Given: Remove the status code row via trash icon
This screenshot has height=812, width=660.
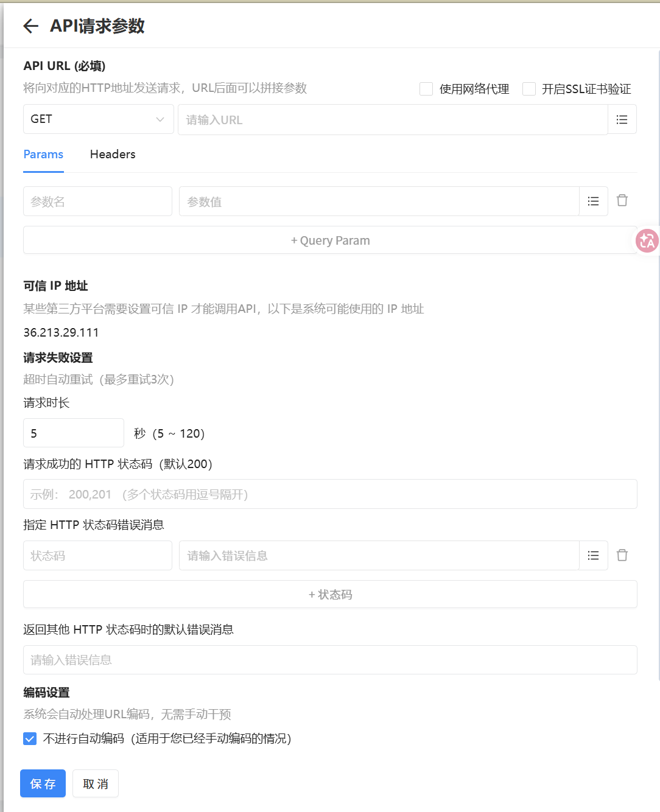Looking at the screenshot, I should pyautogui.click(x=622, y=555).
